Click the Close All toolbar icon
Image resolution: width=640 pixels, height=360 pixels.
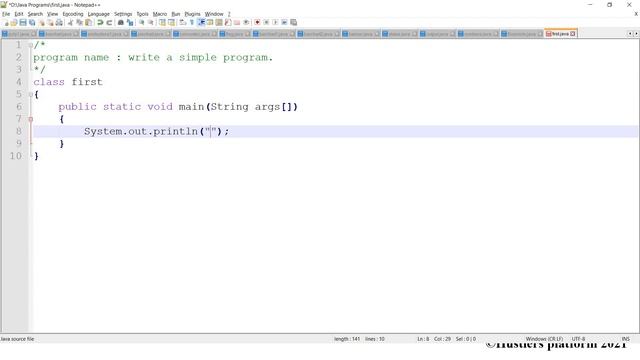click(x=50, y=23)
